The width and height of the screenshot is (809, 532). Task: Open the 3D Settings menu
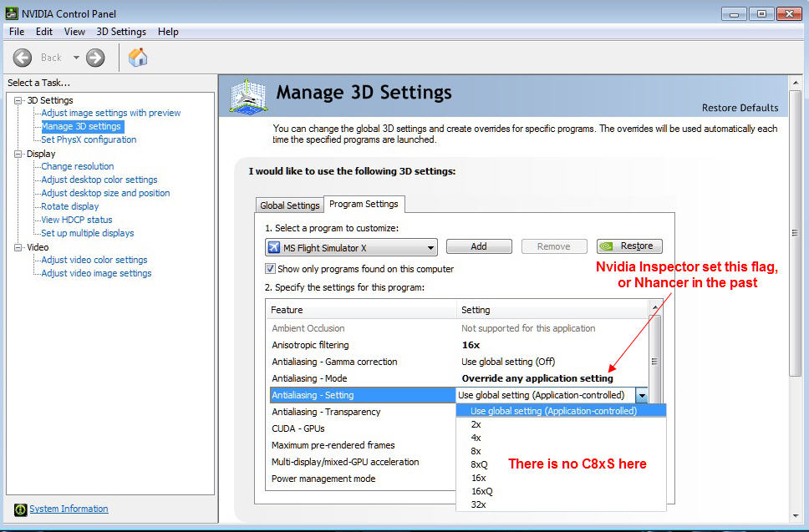click(121, 32)
